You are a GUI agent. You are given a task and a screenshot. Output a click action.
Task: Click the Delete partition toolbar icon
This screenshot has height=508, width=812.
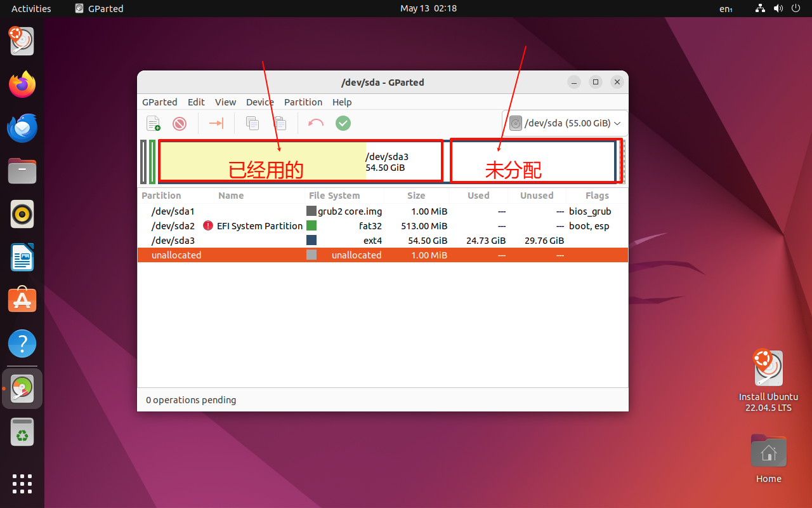(x=180, y=123)
